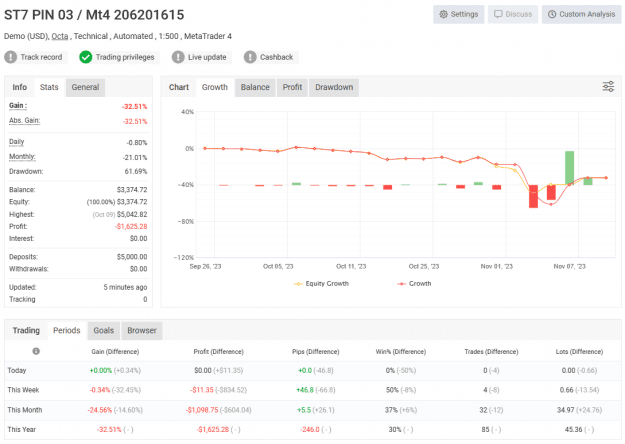
Task: Click the Gain label
Action: click(x=18, y=106)
